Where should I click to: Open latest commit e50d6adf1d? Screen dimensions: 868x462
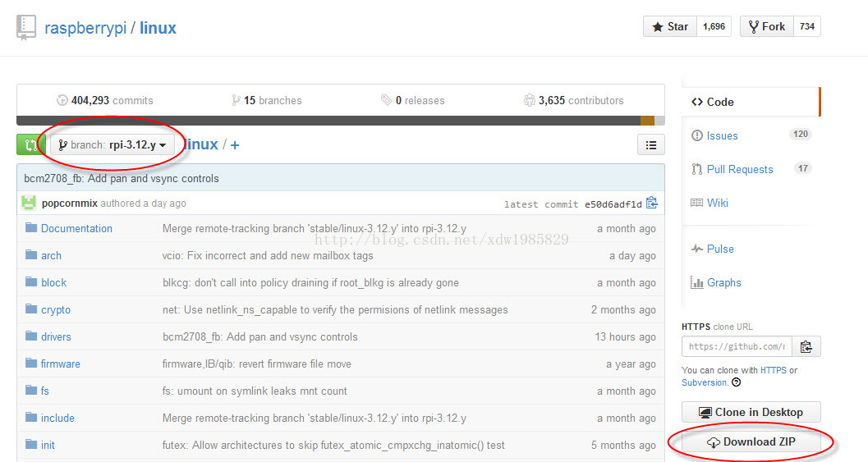coord(613,204)
